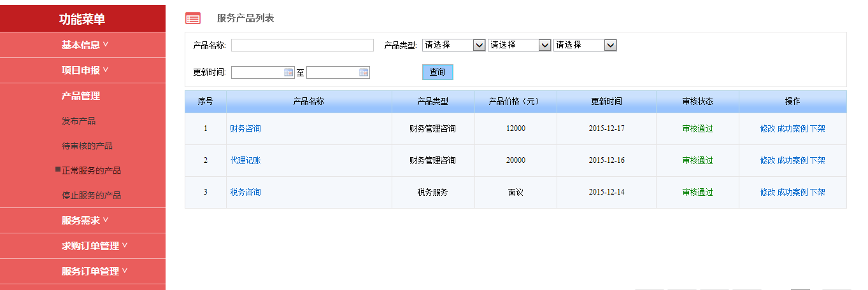Focus the 产品名称 text input field

pyautogui.click(x=302, y=45)
